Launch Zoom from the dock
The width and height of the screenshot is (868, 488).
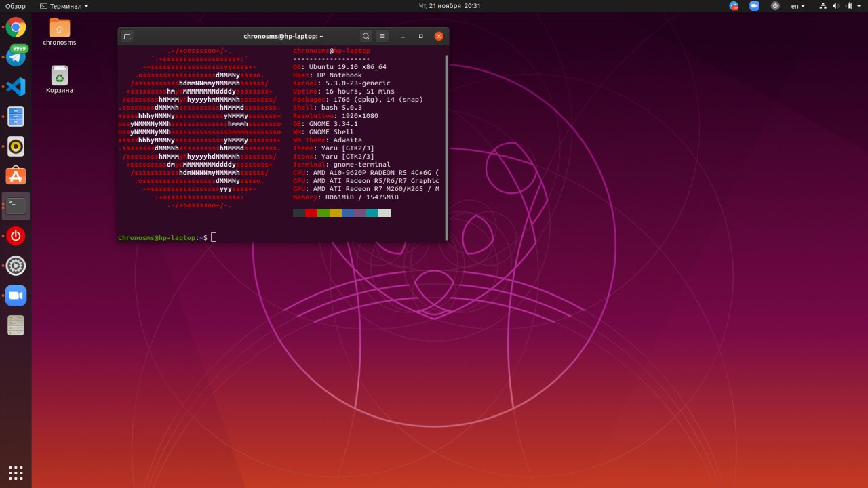[x=16, y=296]
